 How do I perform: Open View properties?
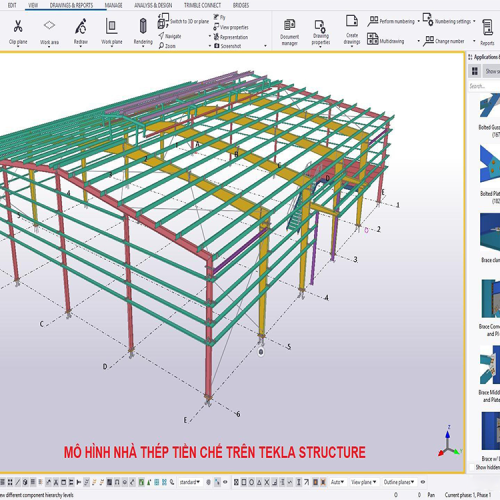click(231, 27)
